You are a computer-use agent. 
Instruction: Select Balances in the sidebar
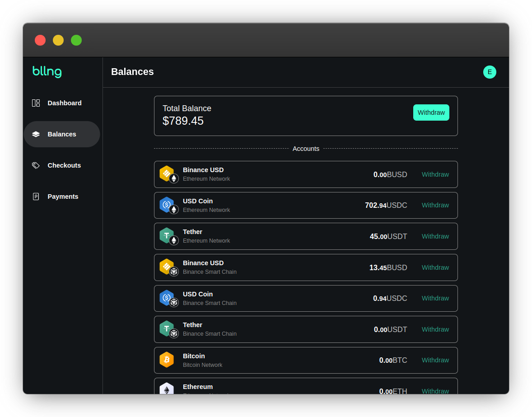pyautogui.click(x=62, y=134)
